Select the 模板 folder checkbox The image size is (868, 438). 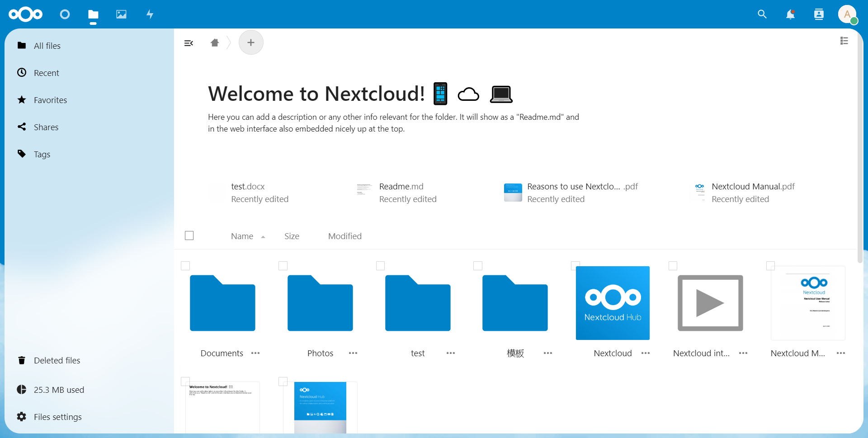pos(478,266)
